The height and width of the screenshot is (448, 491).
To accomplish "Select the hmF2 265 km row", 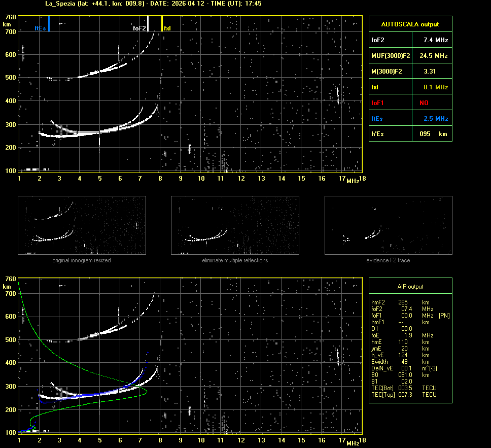I will 401,302.
